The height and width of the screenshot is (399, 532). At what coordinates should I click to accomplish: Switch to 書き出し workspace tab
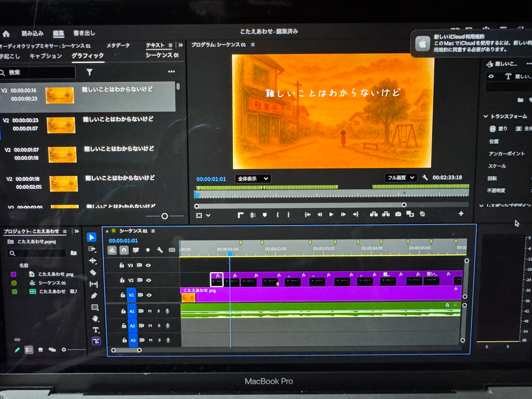(84, 33)
